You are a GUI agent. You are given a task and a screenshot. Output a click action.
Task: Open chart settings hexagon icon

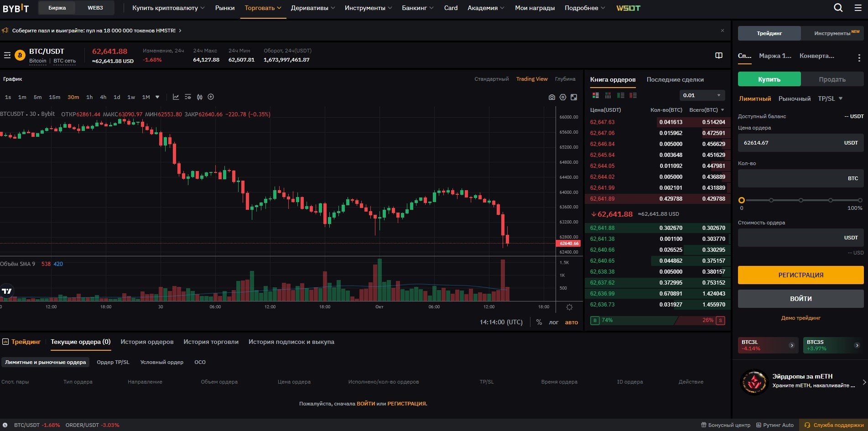pos(563,97)
